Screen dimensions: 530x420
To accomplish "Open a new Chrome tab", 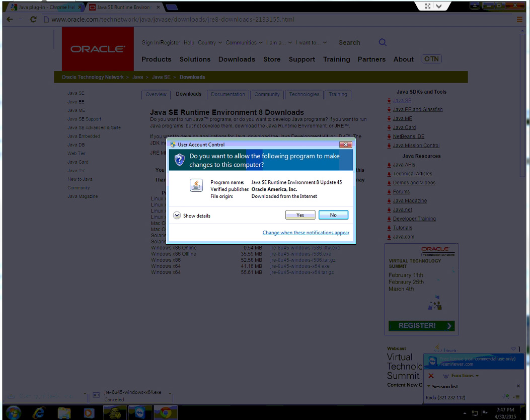I will click(x=172, y=8).
